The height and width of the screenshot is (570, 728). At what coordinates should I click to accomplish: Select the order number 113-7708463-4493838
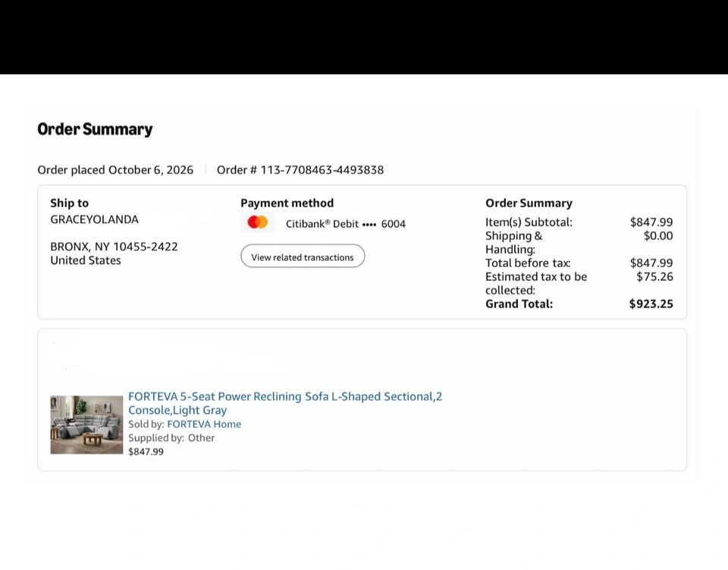(x=322, y=170)
